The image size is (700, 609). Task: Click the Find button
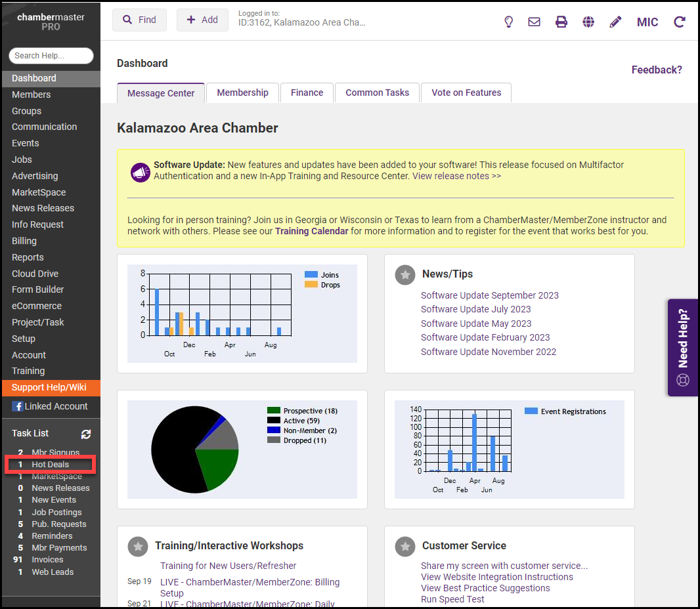click(x=139, y=20)
